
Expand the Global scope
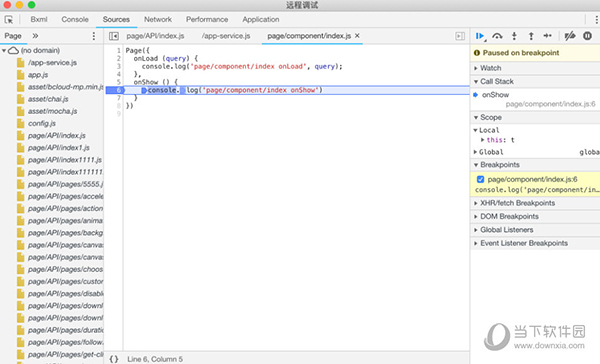pyautogui.click(x=475, y=152)
